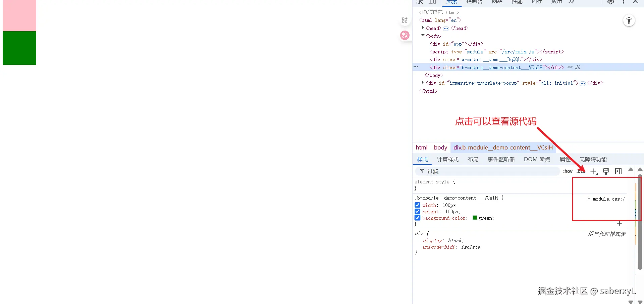644x304 pixels.
Task: Select the b-module__demo-content__VCsIH div node
Action: tap(497, 68)
